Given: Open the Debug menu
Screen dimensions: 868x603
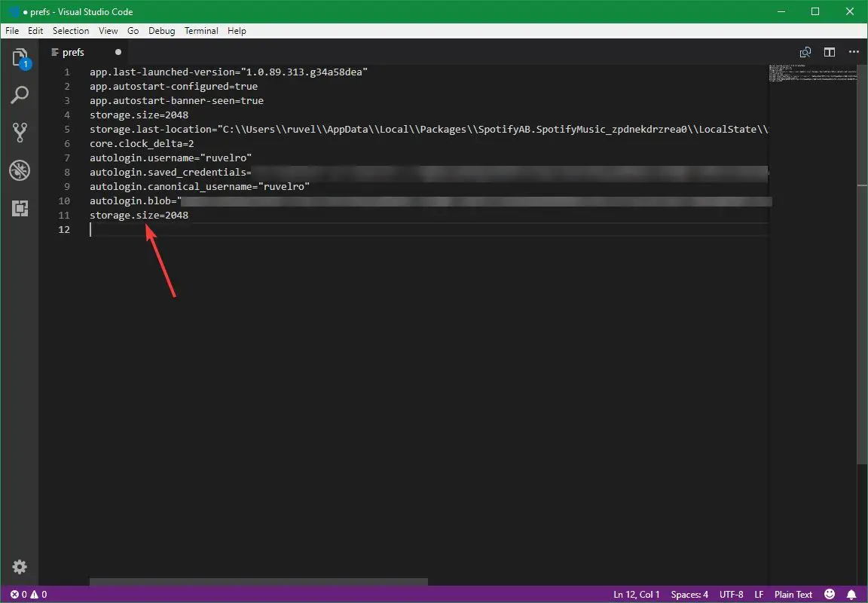Looking at the screenshot, I should point(162,30).
